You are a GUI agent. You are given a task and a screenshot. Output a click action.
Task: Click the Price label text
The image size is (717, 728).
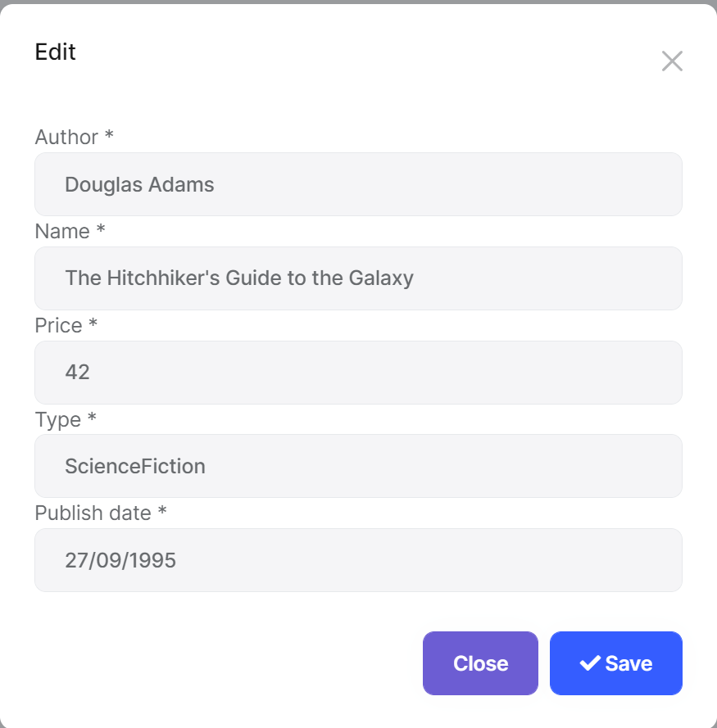[58, 326]
